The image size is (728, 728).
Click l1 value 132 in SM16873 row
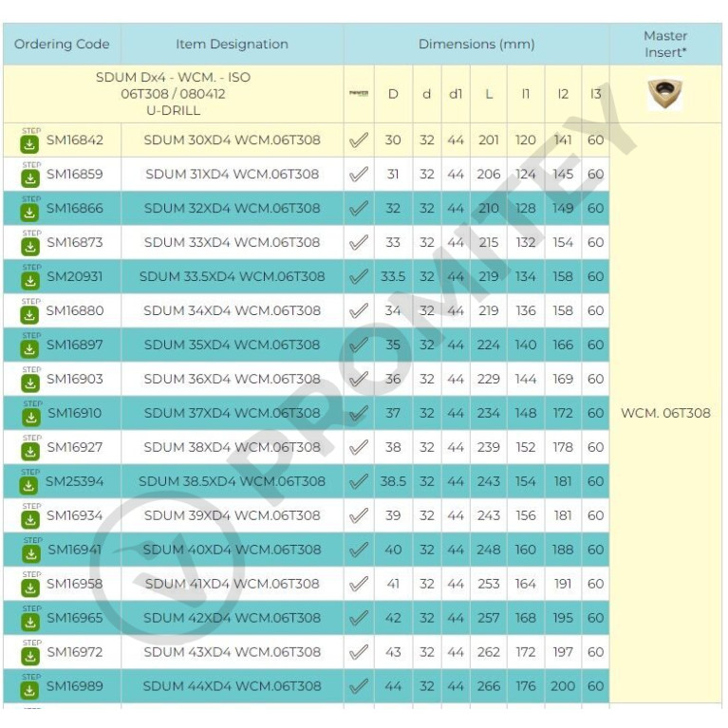526,242
